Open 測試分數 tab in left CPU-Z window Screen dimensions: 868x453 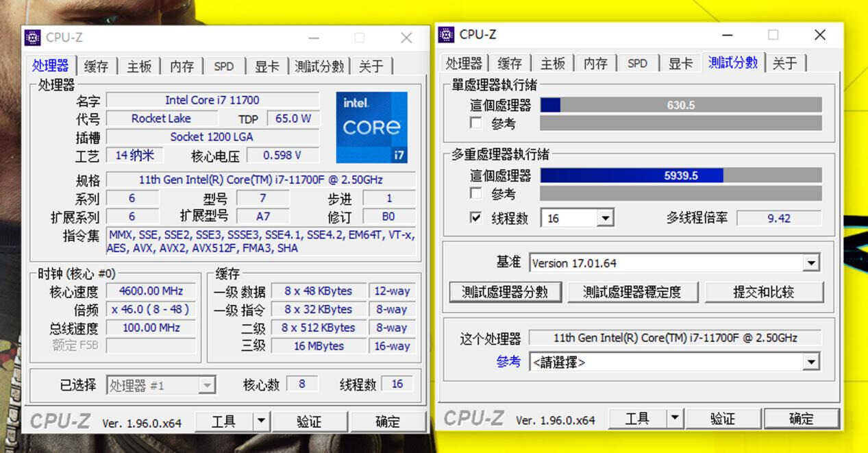coord(319,66)
